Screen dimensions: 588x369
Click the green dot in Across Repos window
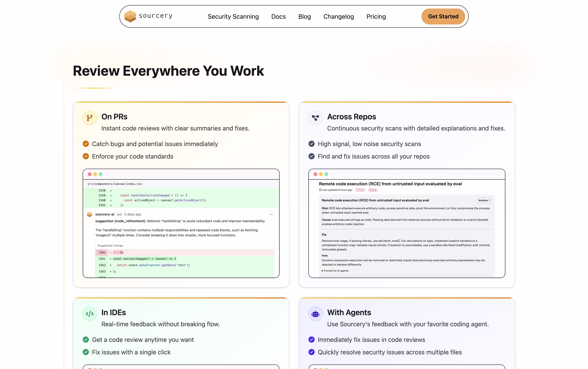click(326, 174)
